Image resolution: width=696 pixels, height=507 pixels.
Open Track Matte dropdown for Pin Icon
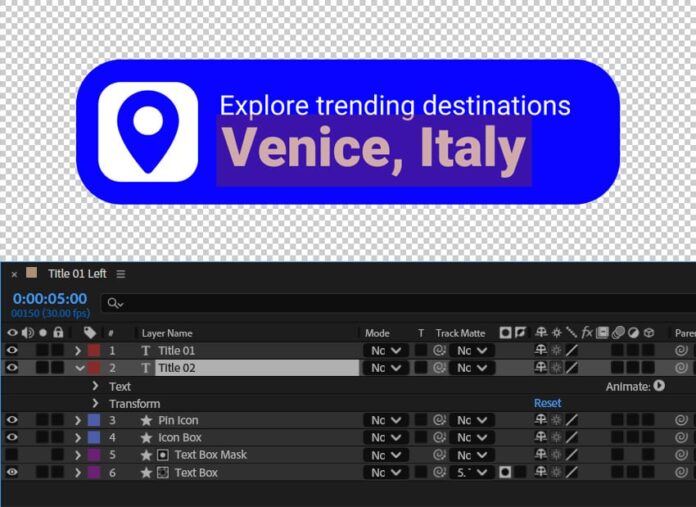pos(472,420)
